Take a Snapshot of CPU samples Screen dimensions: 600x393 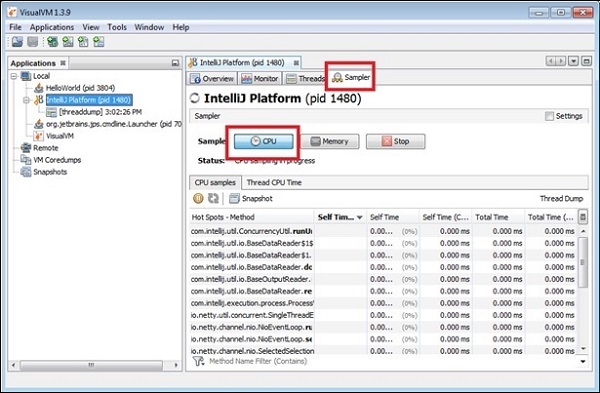click(x=251, y=198)
